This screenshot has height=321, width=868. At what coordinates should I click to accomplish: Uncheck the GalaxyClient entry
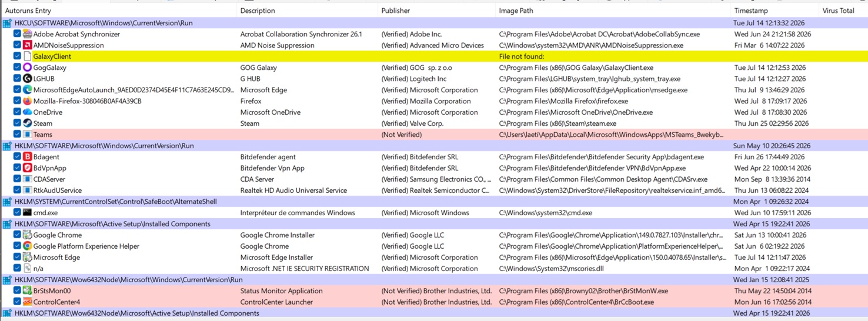point(17,56)
